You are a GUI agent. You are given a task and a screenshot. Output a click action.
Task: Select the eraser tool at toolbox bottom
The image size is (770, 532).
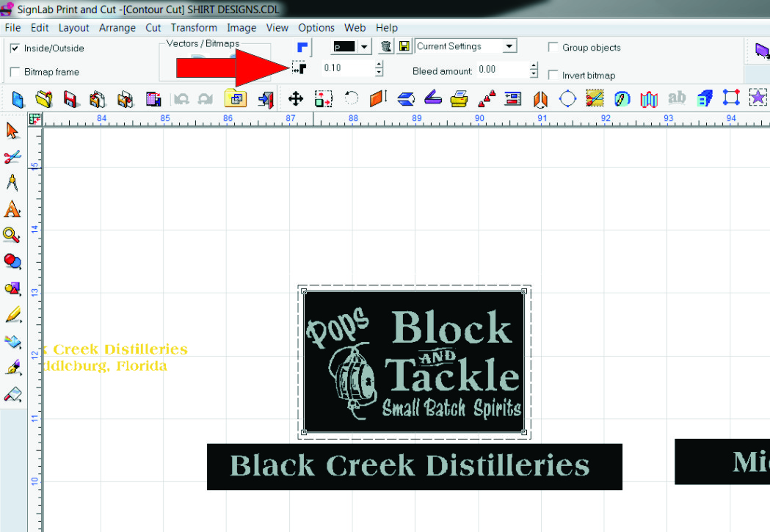pos(12,394)
